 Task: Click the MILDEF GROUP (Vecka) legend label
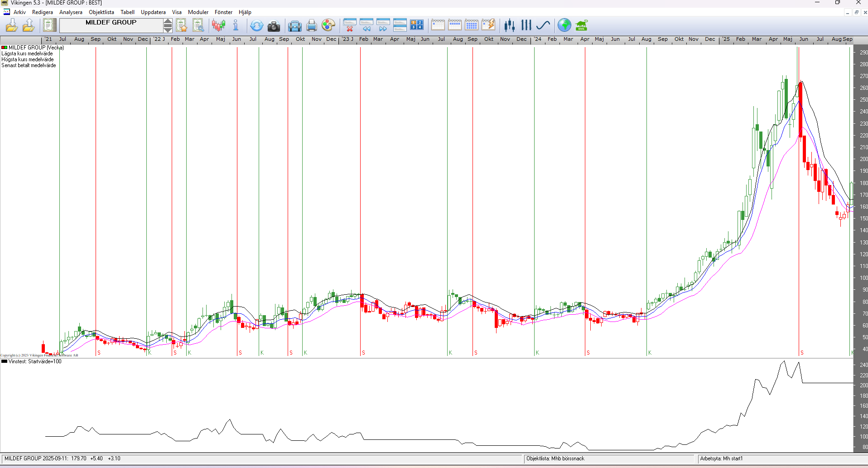coord(36,48)
